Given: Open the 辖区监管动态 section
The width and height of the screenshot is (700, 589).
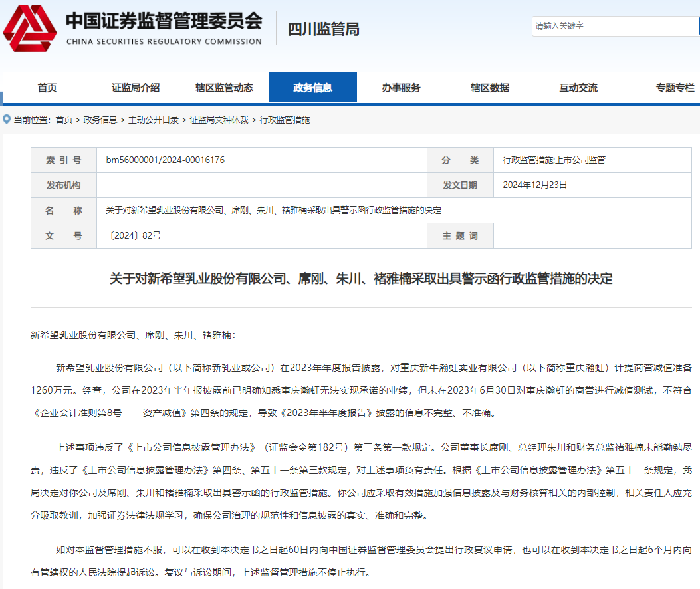Looking at the screenshot, I should 223,87.
